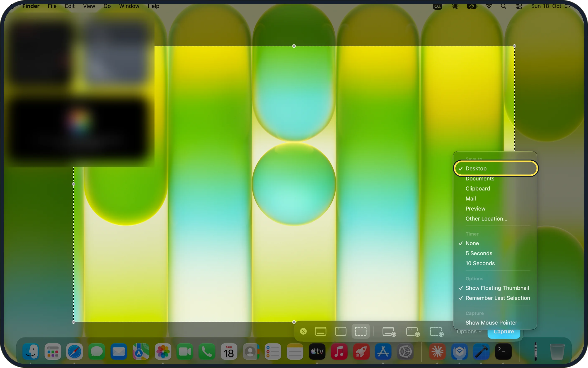Select Capture Selected Window mode
The height and width of the screenshot is (368, 588).
tap(341, 331)
